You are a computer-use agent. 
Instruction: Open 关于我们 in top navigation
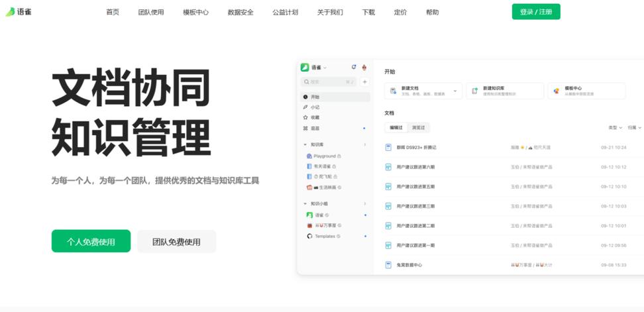coord(330,13)
